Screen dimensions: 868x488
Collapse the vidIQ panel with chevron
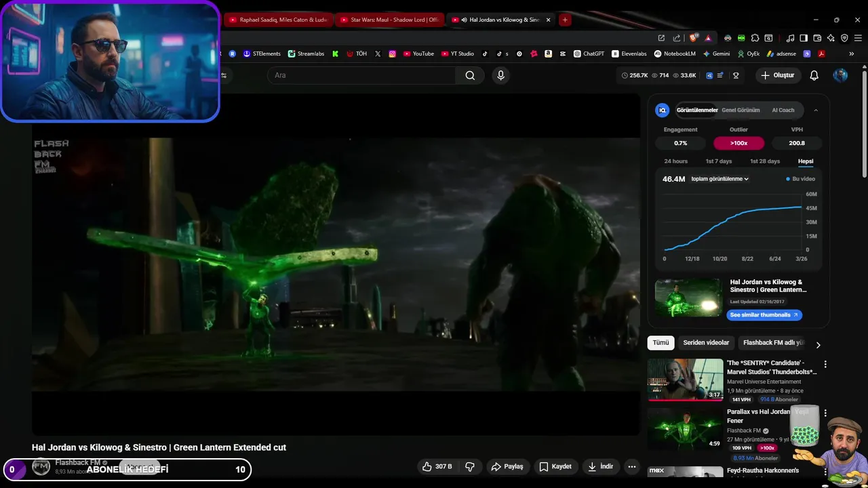point(816,110)
